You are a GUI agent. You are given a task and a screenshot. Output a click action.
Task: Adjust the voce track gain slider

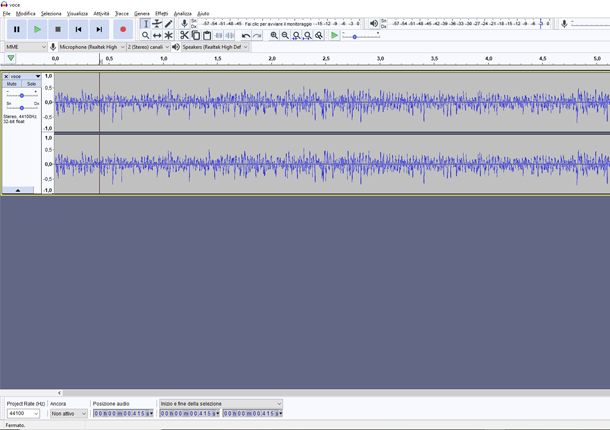pyautogui.click(x=22, y=95)
